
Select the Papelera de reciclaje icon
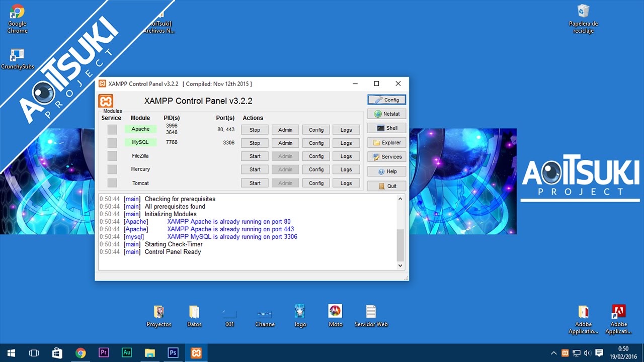click(x=583, y=19)
